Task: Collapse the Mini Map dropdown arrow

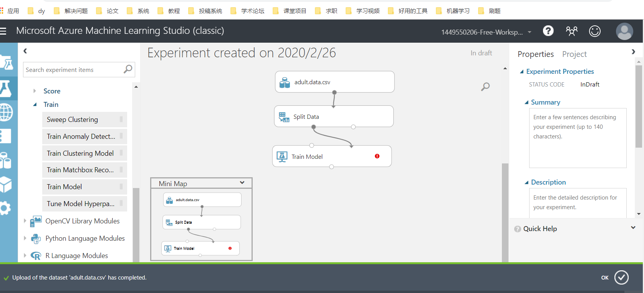Action: [242, 183]
